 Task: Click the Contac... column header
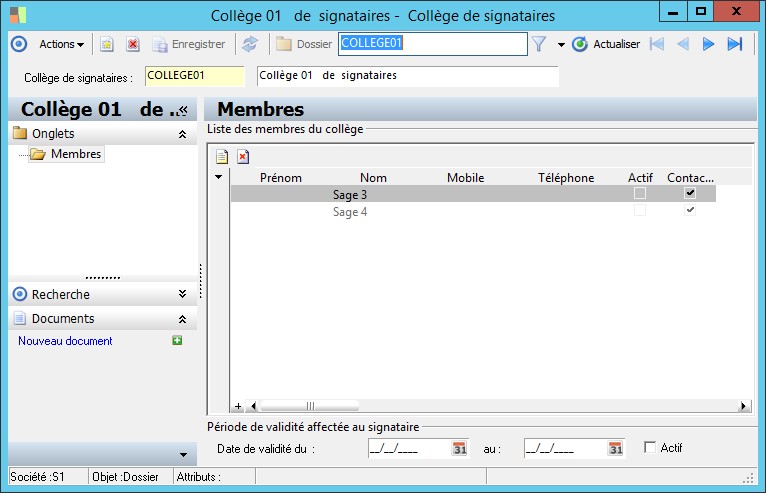690,178
